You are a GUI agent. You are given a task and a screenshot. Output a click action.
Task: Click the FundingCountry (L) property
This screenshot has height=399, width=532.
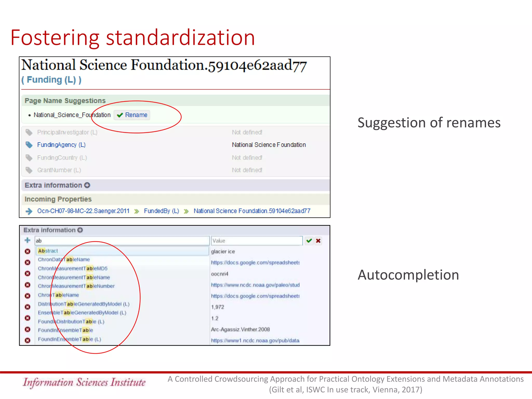coord(62,158)
